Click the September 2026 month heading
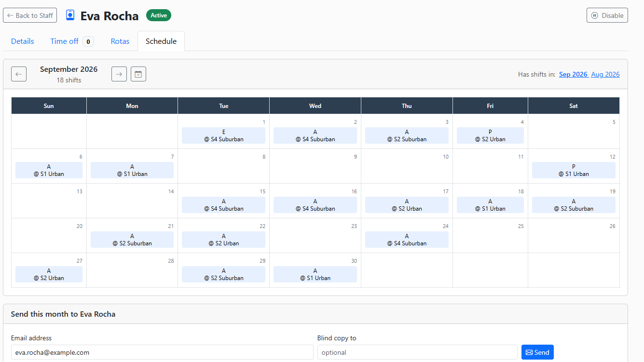 (69, 69)
